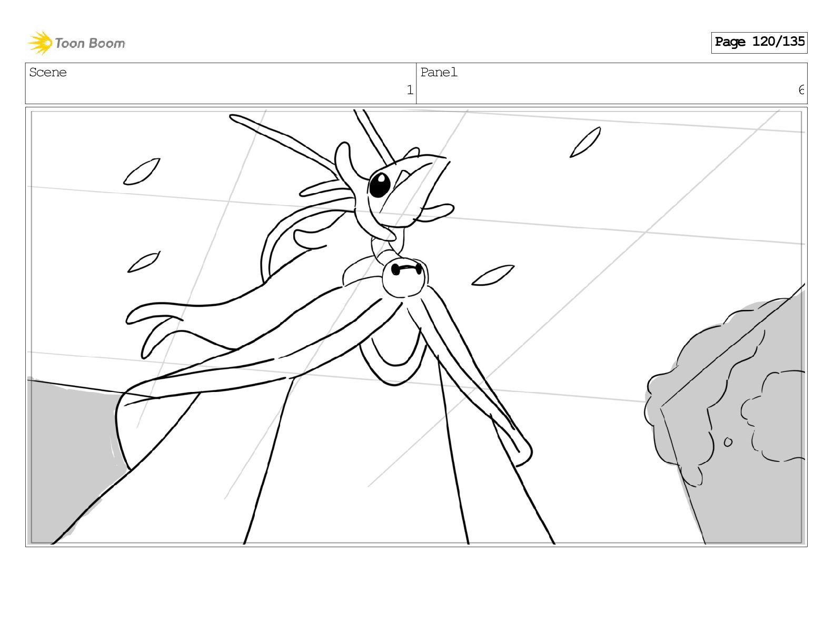Click the scene number value '1'

coord(410,90)
